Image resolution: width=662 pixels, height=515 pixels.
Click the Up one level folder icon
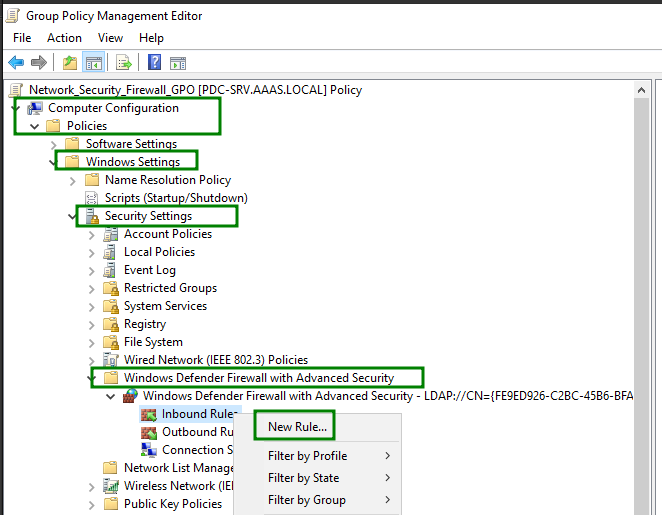pos(70,63)
